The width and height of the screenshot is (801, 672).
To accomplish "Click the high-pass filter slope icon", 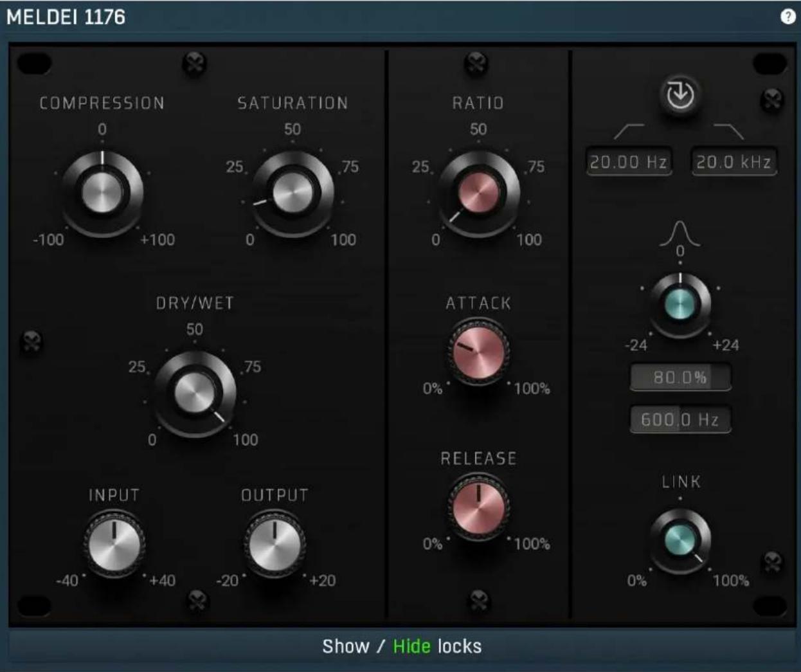I will [629, 131].
